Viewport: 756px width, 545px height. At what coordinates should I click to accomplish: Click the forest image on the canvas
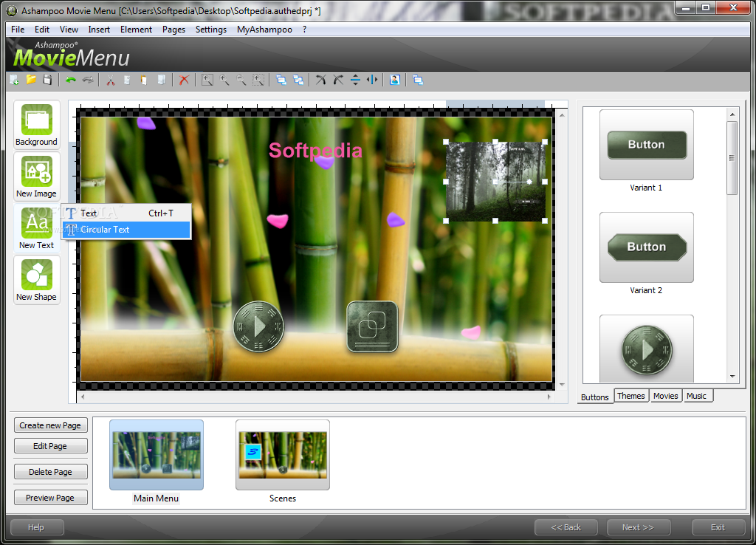click(495, 182)
